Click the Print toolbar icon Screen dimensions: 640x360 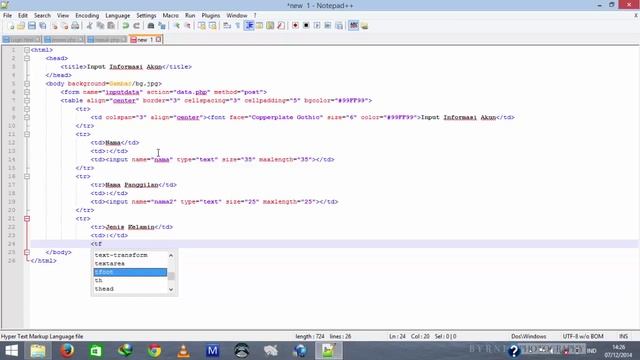coord(75,26)
